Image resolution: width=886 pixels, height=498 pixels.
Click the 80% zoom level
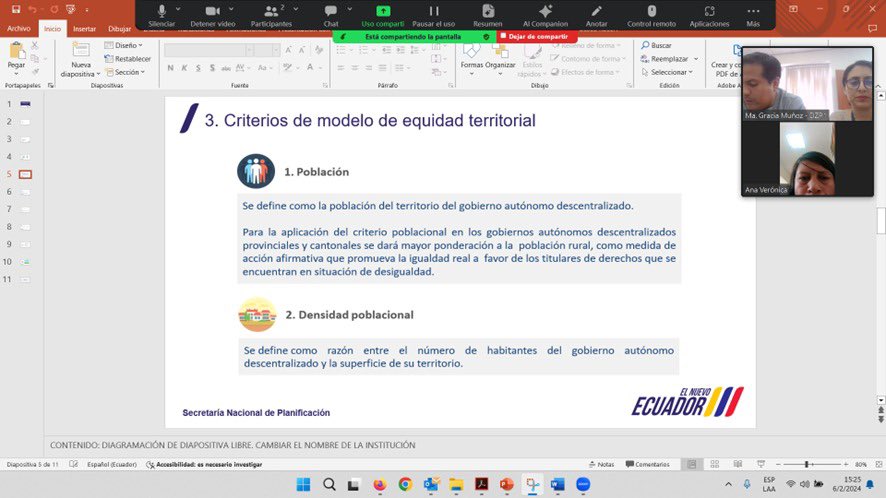(861, 465)
